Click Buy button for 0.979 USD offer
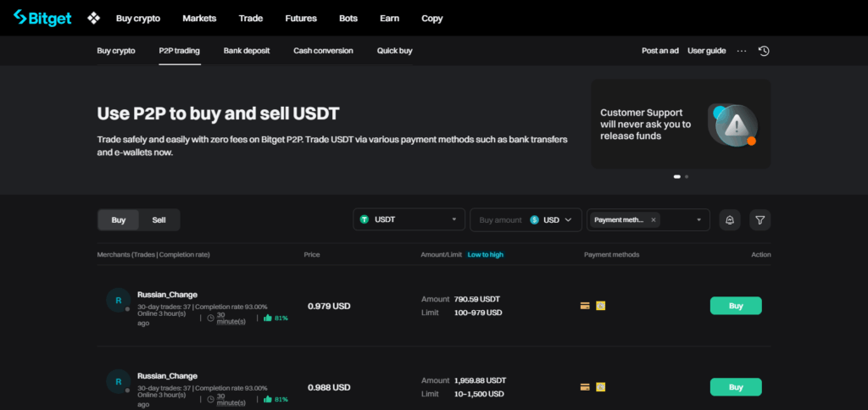The height and width of the screenshot is (410, 868). 736,306
